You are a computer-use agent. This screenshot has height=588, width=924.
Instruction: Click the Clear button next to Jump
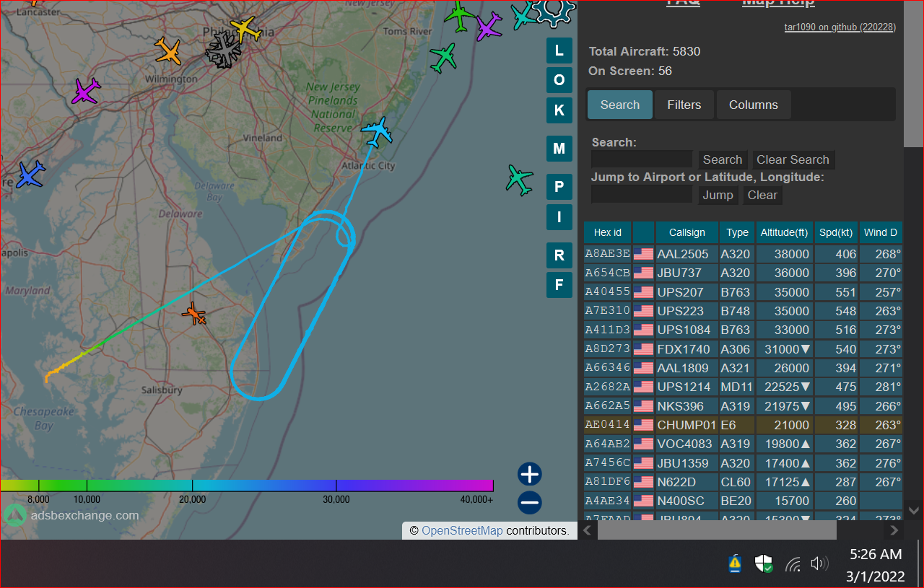[762, 195]
